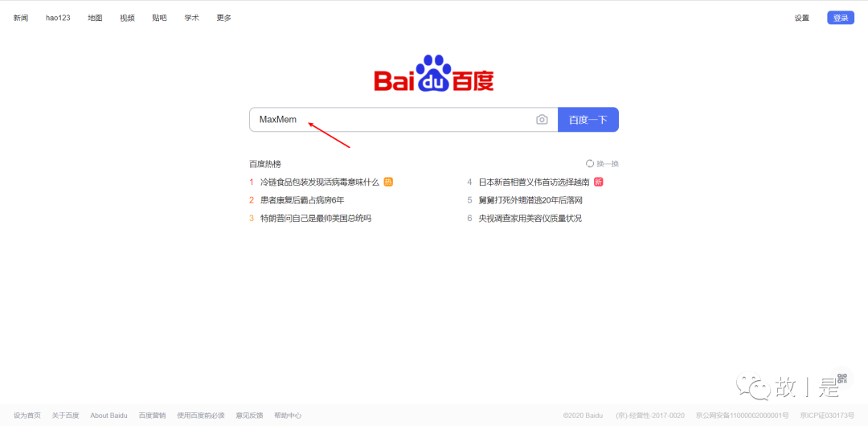The width and height of the screenshot is (868, 426).
Task: Click ©2020 Baidu footer text
Action: (583, 416)
